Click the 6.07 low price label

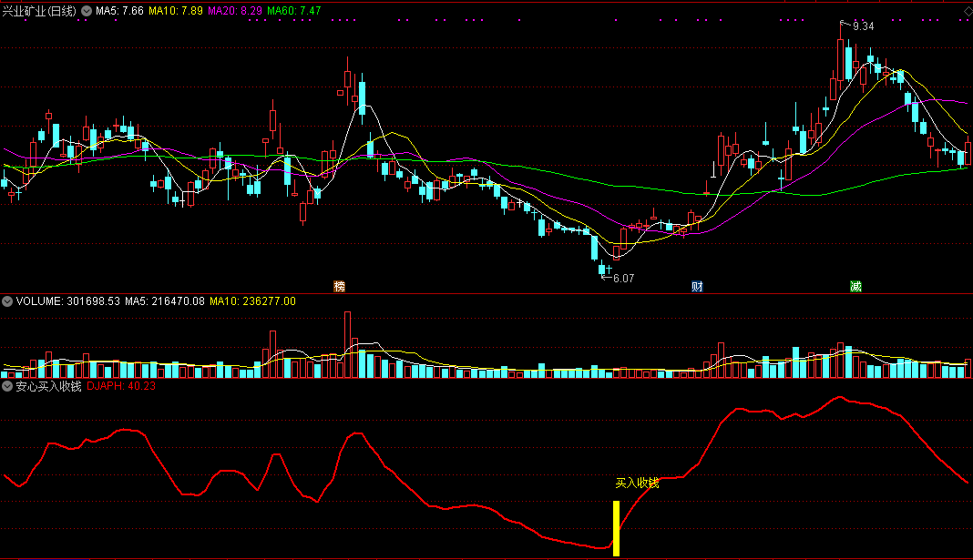624,279
